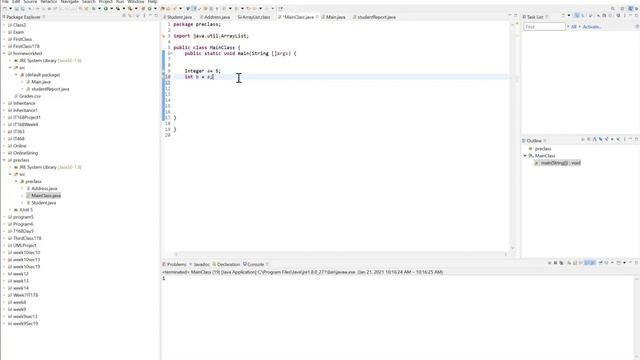Click the green Run button in toolbar
The height and width of the screenshot is (360, 640).
pos(106,9)
